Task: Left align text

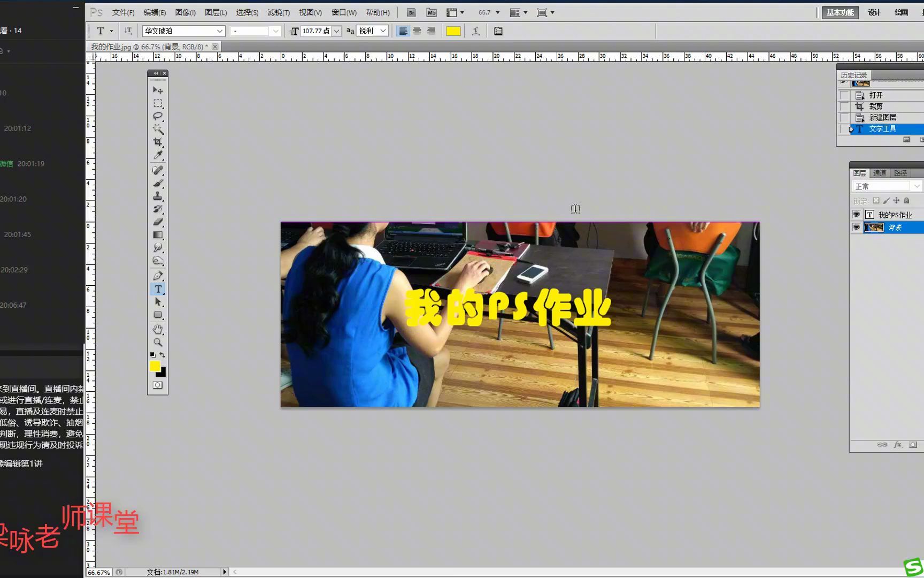Action: (x=403, y=31)
